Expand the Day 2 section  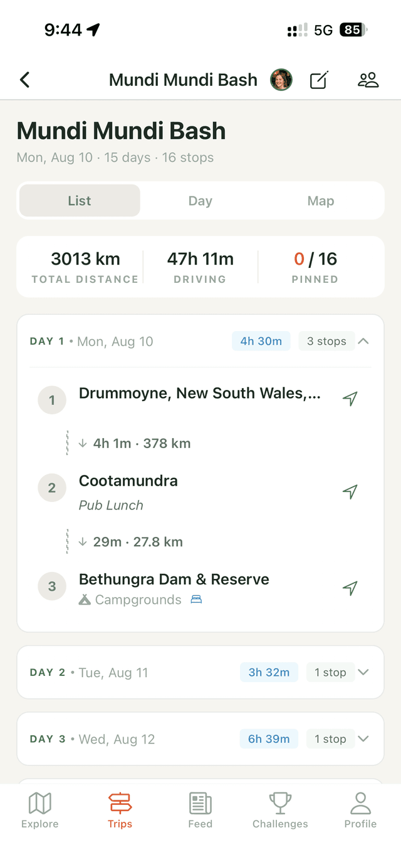point(363,672)
